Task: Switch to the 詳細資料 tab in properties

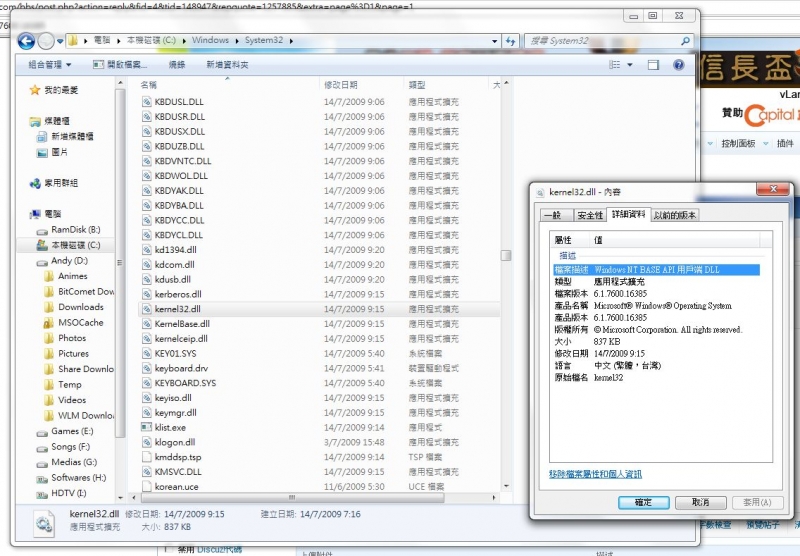Action: click(x=629, y=214)
